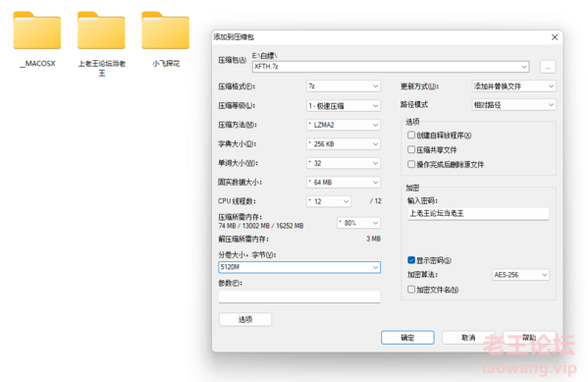Click into the 参数 input field
The image size is (588, 382).
(299, 297)
